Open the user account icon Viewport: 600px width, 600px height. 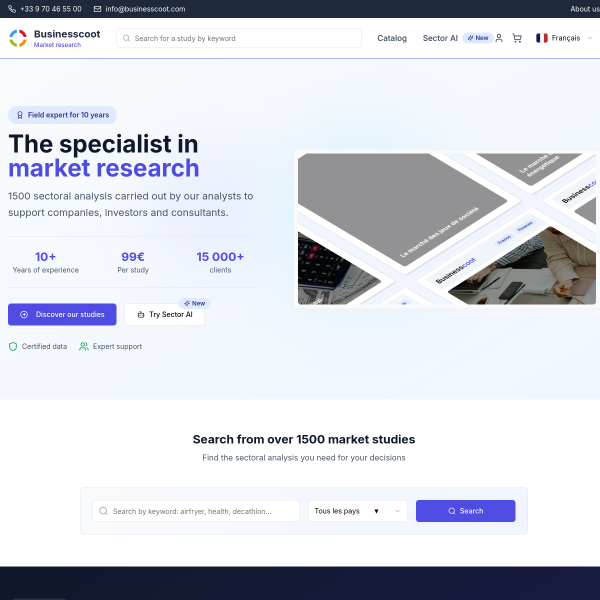point(499,38)
